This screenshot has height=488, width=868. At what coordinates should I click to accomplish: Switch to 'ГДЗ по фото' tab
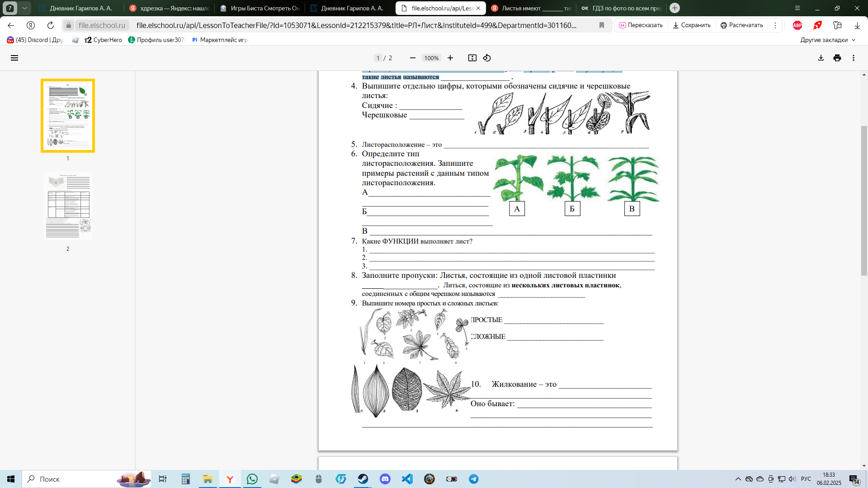tap(622, 8)
